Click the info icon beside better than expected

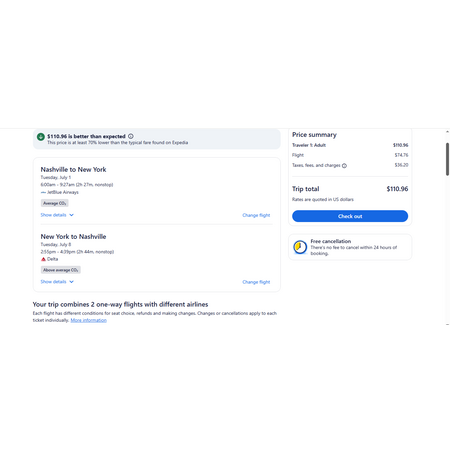point(131,136)
